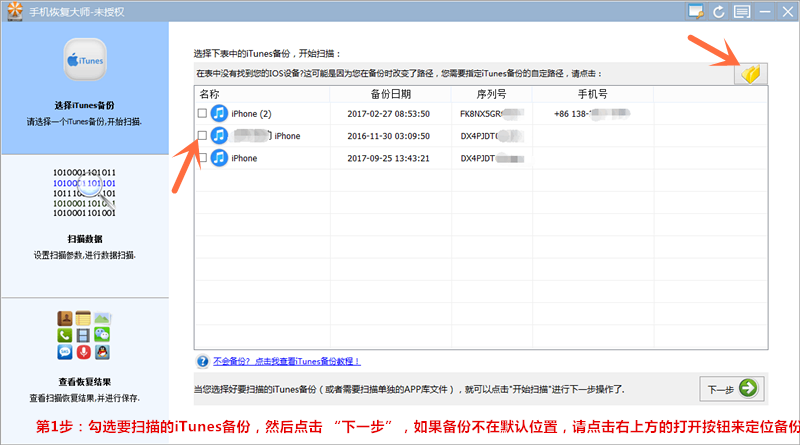The image size is (800, 445).
Task: Open the iTunes backup tutorial link
Action: point(287,361)
